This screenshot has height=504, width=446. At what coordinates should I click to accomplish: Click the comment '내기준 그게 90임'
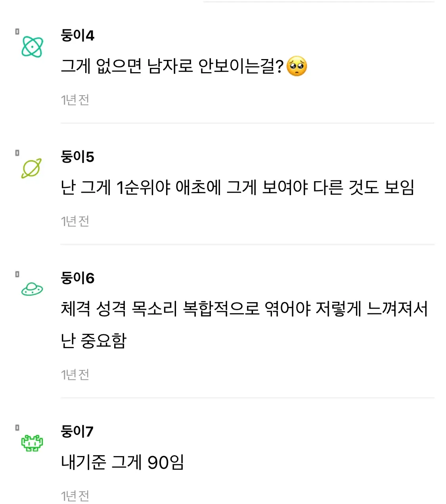pyautogui.click(x=123, y=462)
